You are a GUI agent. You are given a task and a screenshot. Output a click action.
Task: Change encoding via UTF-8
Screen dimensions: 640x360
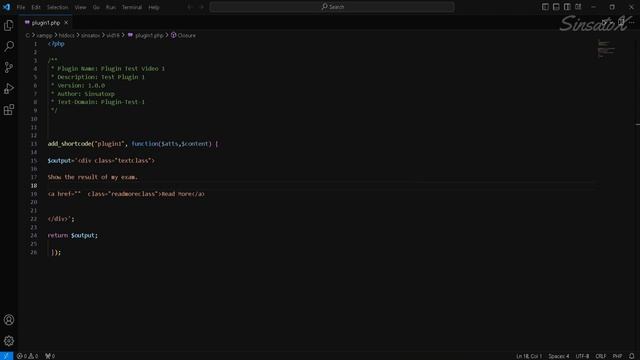click(582, 356)
